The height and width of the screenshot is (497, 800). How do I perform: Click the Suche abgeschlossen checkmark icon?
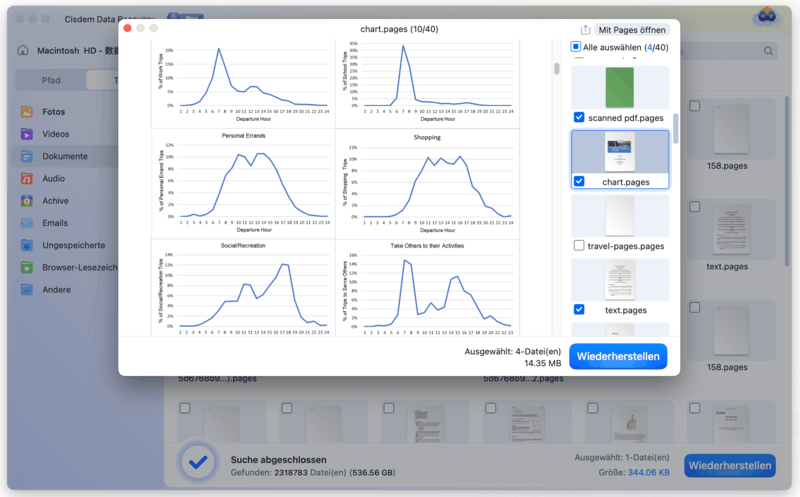198,462
